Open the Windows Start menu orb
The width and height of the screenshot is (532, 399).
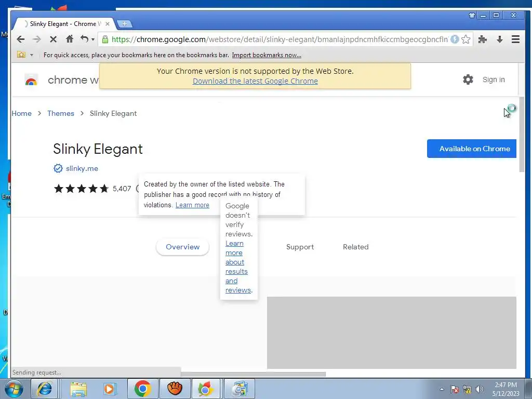14,389
